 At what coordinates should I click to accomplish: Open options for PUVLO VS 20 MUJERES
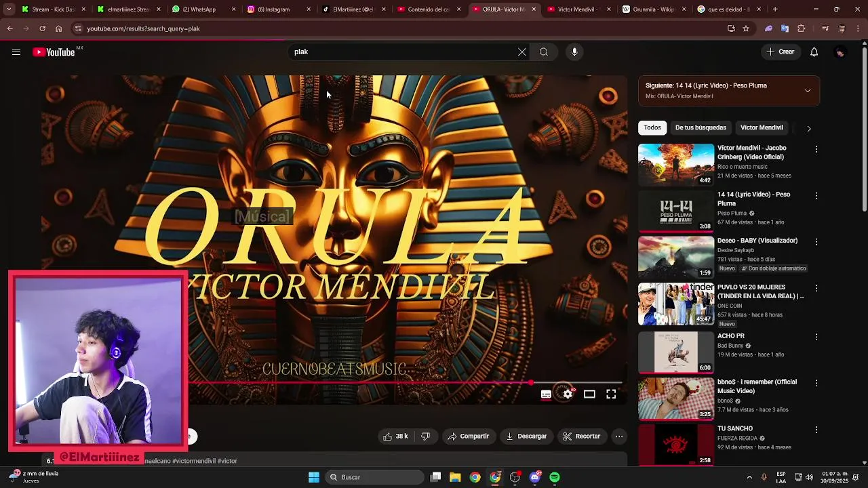coord(816,289)
